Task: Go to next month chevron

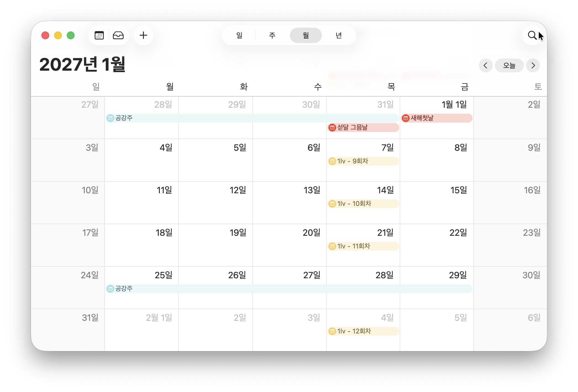Action: pyautogui.click(x=533, y=65)
